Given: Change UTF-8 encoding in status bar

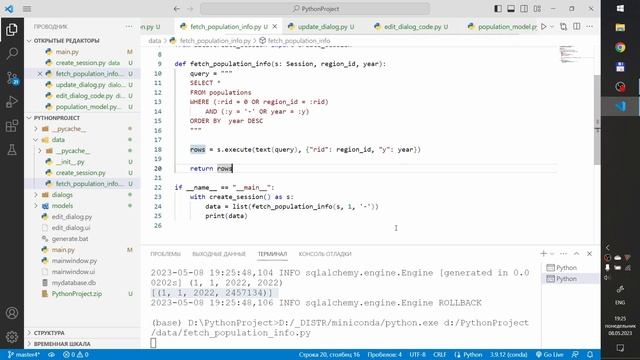Looking at the screenshot, I should coord(418,355).
